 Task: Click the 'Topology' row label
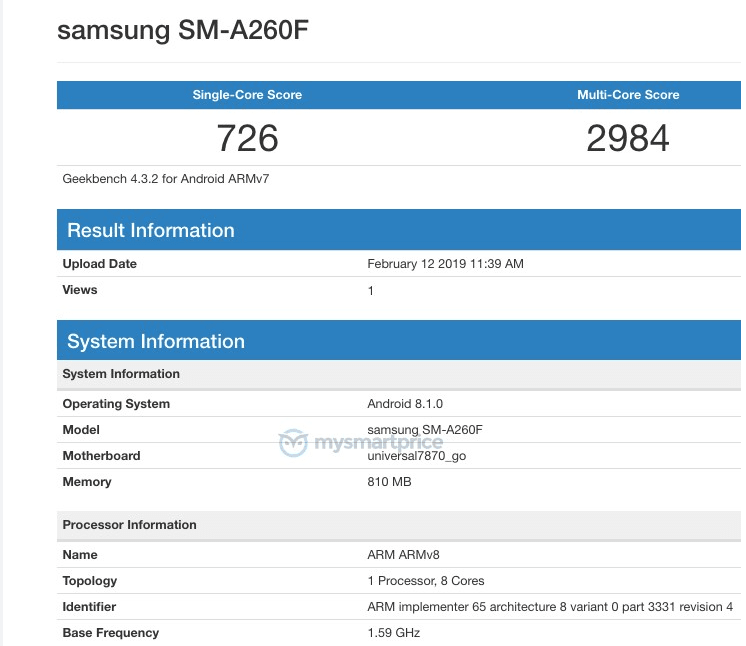pyautogui.click(x=89, y=581)
